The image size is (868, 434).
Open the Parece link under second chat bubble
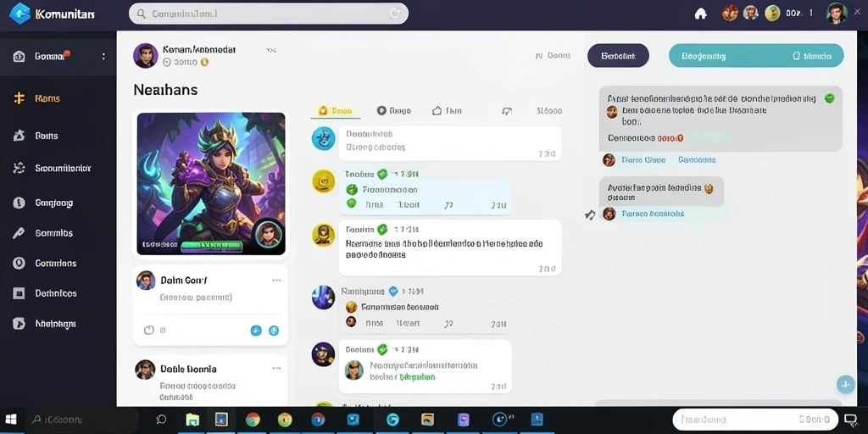coord(653,214)
